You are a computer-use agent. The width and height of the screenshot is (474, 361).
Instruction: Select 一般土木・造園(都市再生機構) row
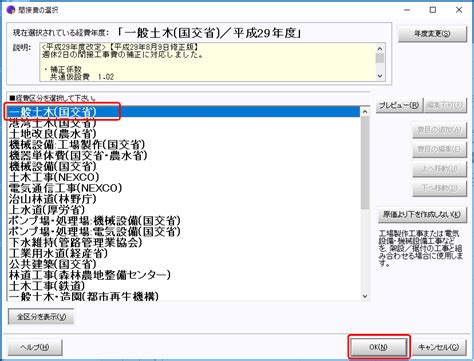coord(184,296)
